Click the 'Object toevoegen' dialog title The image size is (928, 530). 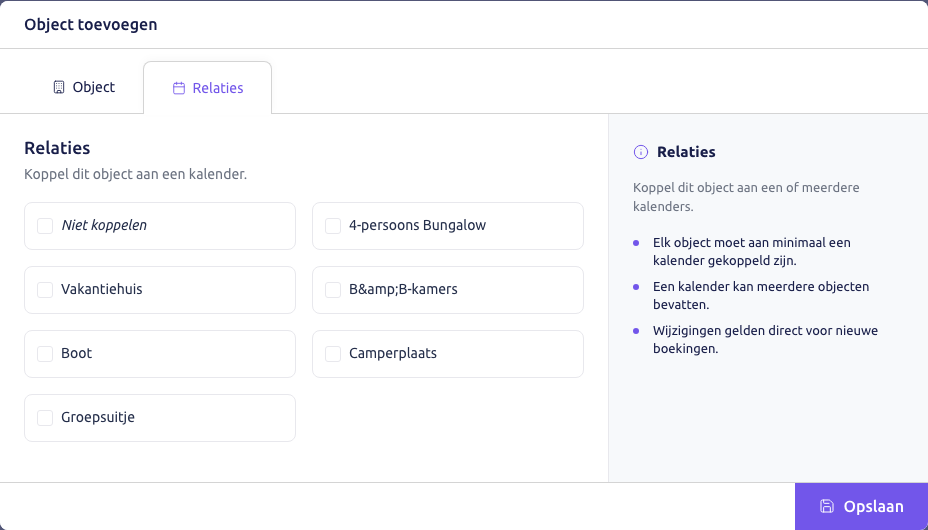[91, 25]
